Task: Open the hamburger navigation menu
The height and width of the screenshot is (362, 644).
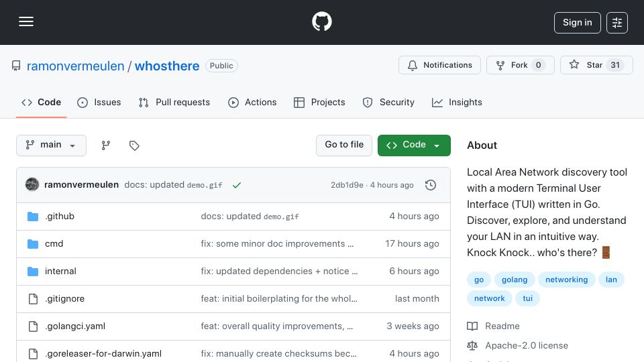Action: point(26,21)
